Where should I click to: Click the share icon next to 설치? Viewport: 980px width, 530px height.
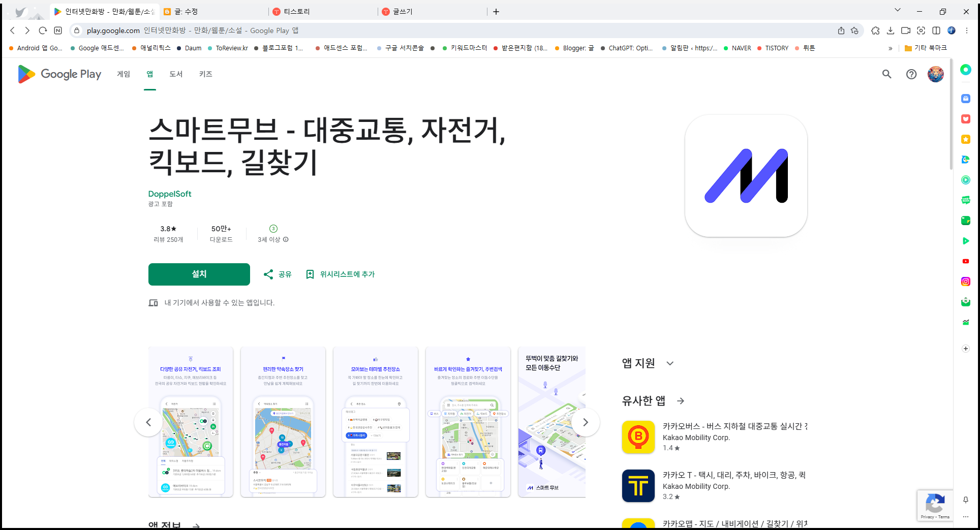point(269,274)
